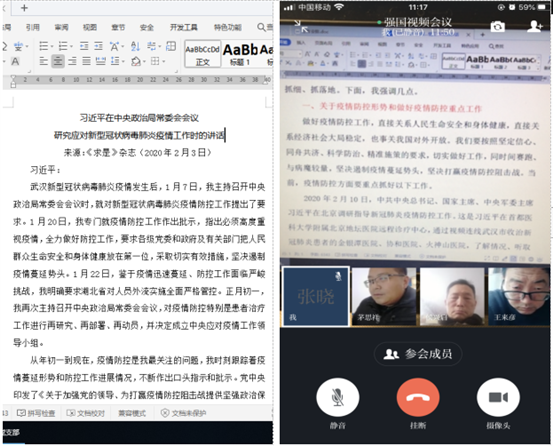
Task: Hang up with the red 挂断 button
Action: pyautogui.click(x=418, y=397)
